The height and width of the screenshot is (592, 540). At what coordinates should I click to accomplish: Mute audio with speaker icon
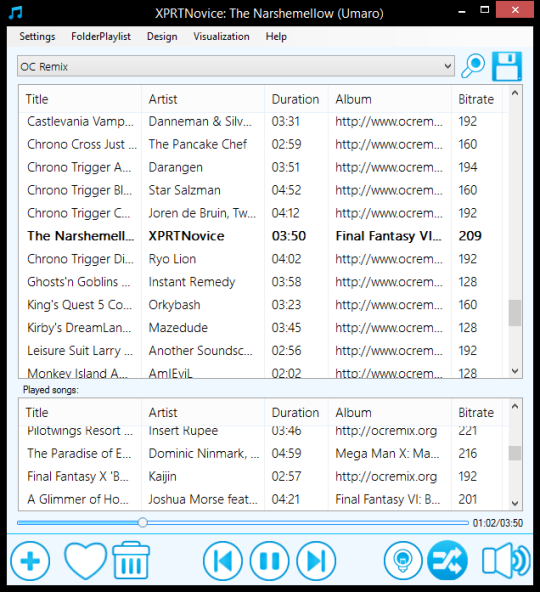tap(506, 561)
